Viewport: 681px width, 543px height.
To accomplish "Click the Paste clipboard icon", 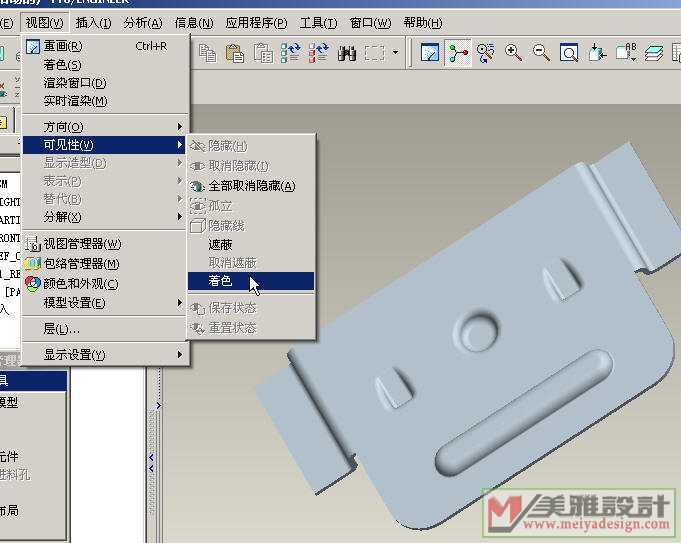I will pyautogui.click(x=236, y=53).
